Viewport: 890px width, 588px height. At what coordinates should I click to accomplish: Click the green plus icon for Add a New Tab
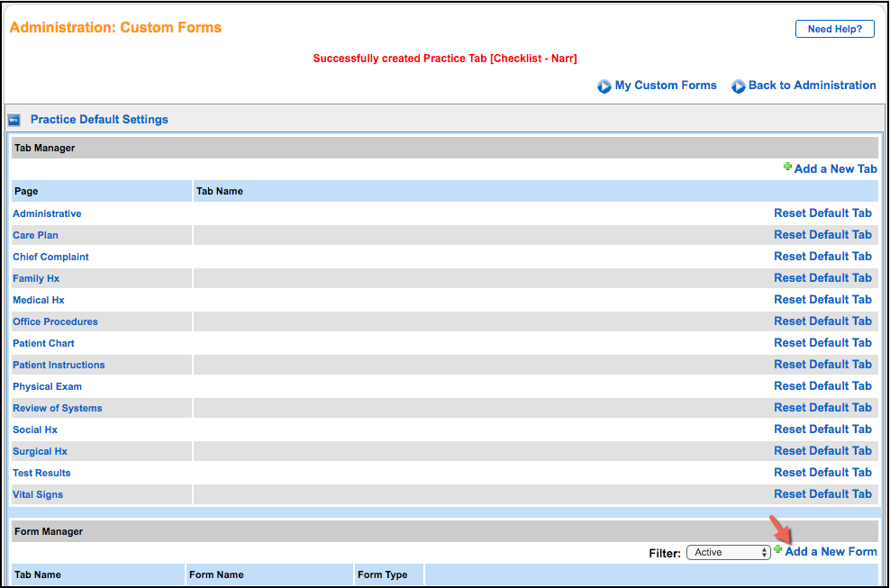point(787,167)
